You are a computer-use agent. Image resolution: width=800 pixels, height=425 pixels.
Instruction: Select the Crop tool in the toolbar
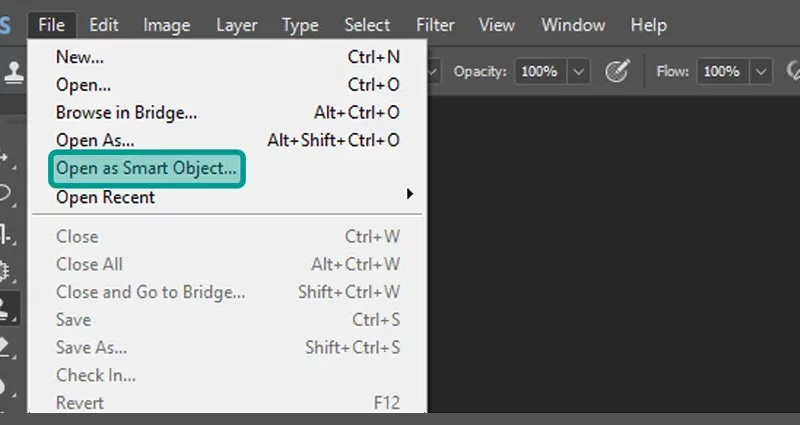click(x=5, y=234)
